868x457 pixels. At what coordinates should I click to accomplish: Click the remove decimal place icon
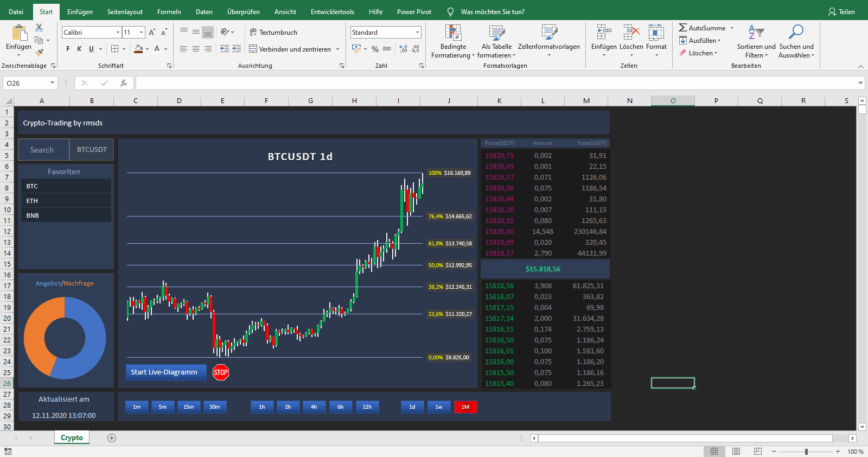click(416, 49)
